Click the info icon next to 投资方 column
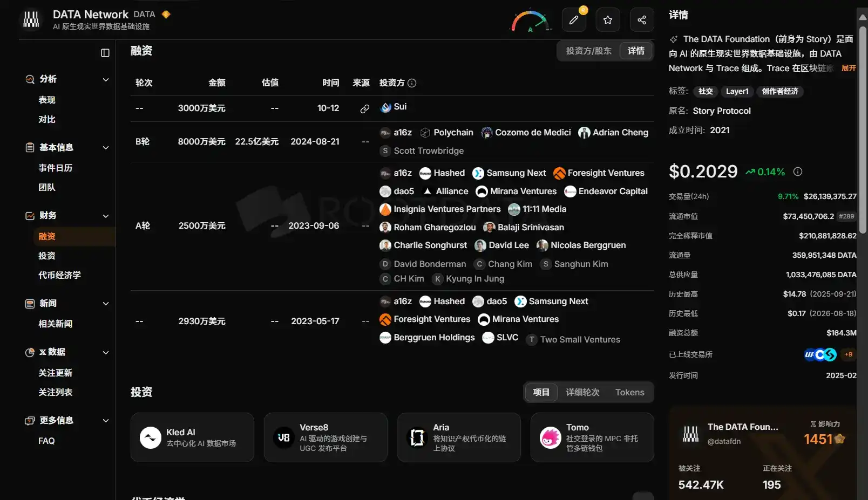This screenshot has width=868, height=500. pos(412,83)
